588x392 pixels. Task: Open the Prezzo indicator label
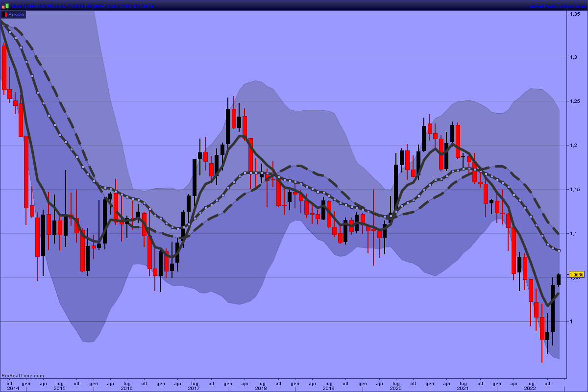pos(16,15)
